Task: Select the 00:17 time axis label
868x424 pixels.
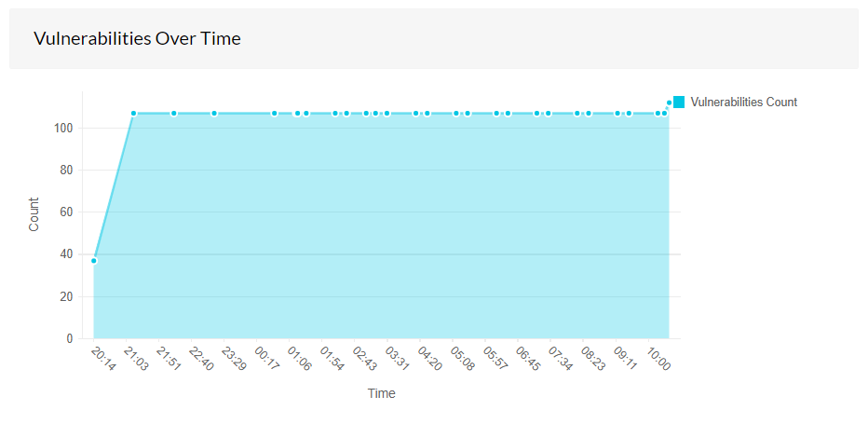Action: 266,359
